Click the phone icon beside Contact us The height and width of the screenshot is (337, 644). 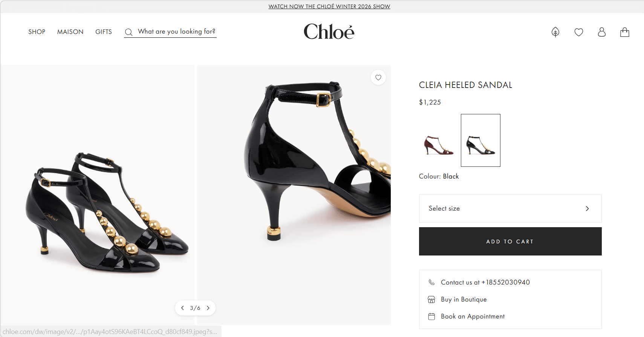pos(431,282)
